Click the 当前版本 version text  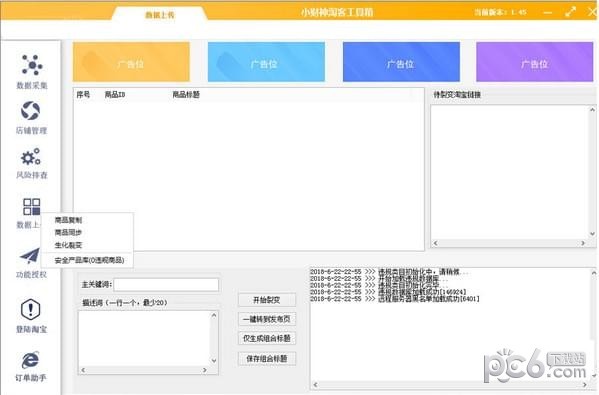[500, 12]
